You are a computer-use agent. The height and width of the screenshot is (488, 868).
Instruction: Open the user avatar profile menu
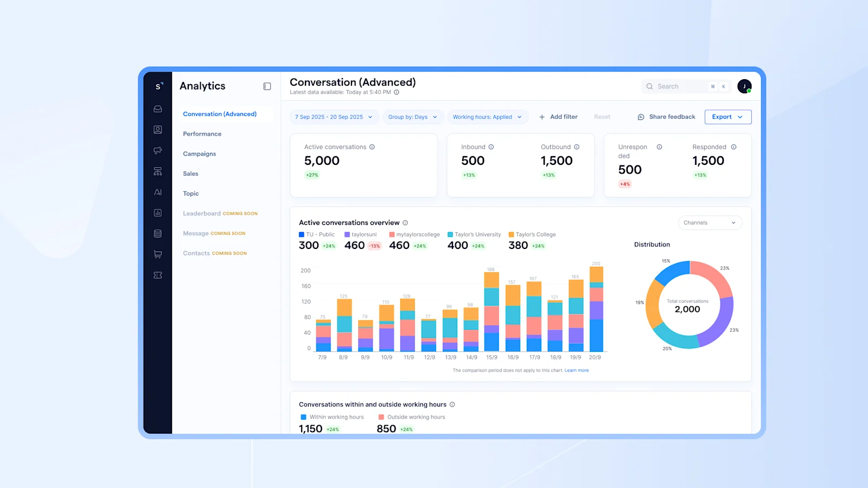(x=744, y=86)
